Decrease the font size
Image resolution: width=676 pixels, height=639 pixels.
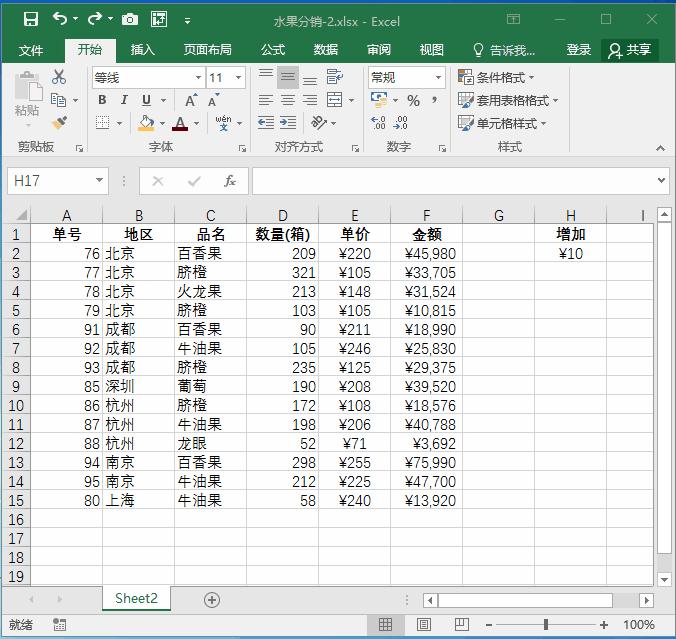(x=213, y=100)
